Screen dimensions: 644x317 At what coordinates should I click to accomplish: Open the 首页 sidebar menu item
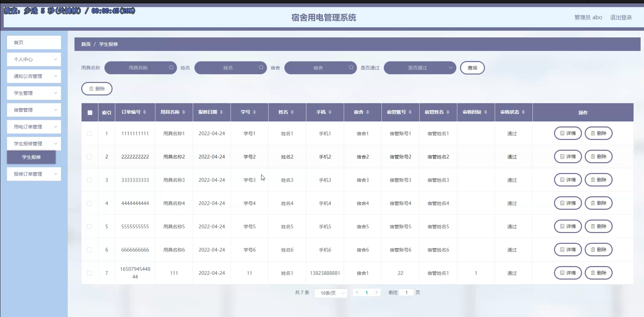point(34,42)
